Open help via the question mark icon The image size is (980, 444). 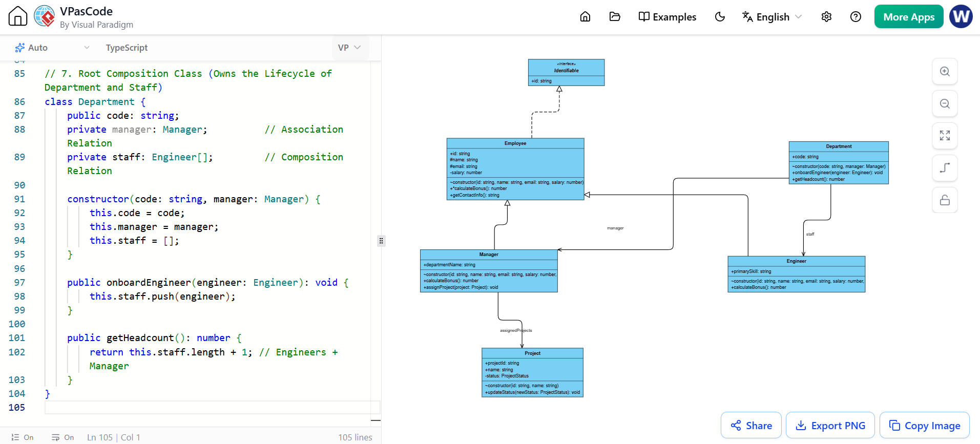856,17
